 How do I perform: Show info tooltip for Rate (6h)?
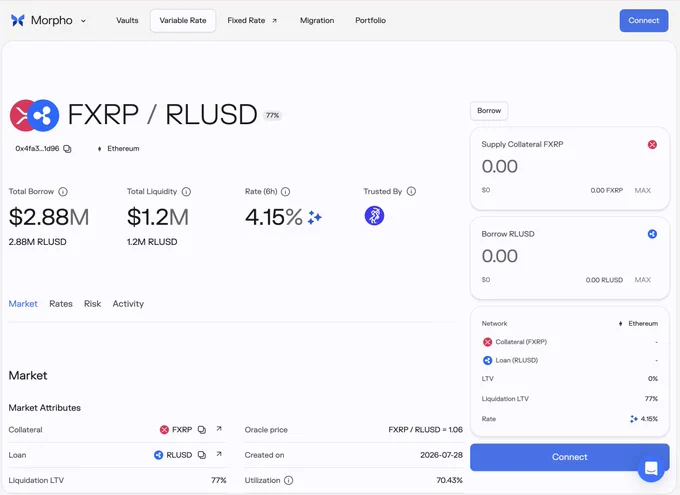pos(285,192)
